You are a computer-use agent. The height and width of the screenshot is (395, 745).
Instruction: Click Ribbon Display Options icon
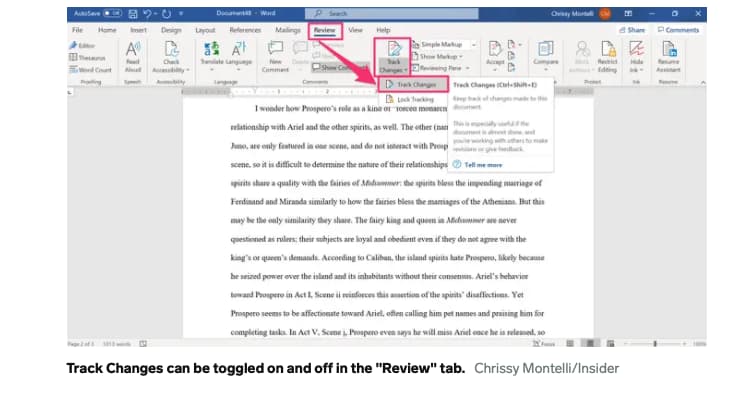click(628, 13)
